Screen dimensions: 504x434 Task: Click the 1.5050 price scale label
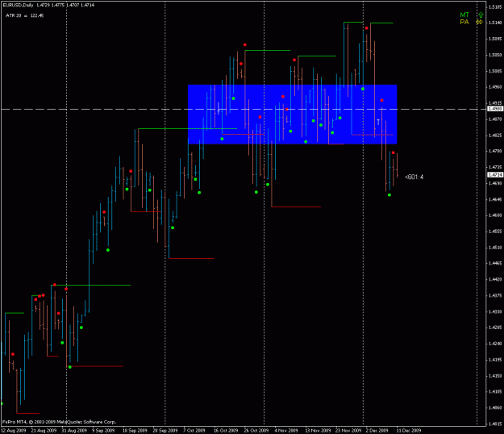tap(495, 55)
